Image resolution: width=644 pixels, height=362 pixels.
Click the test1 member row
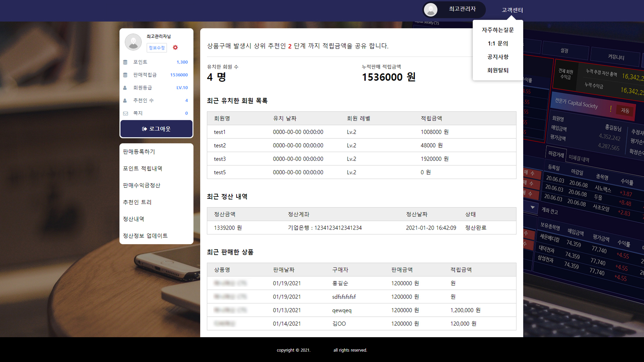point(220,132)
